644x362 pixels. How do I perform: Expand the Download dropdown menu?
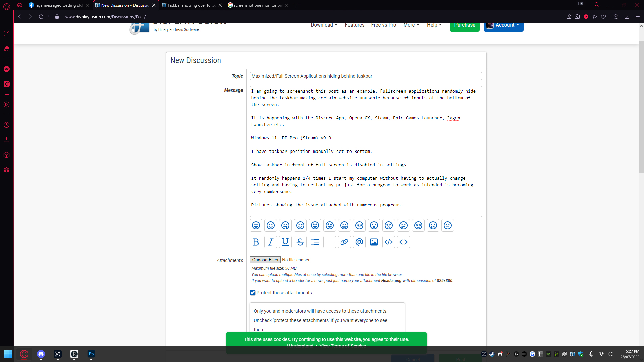tap(324, 25)
